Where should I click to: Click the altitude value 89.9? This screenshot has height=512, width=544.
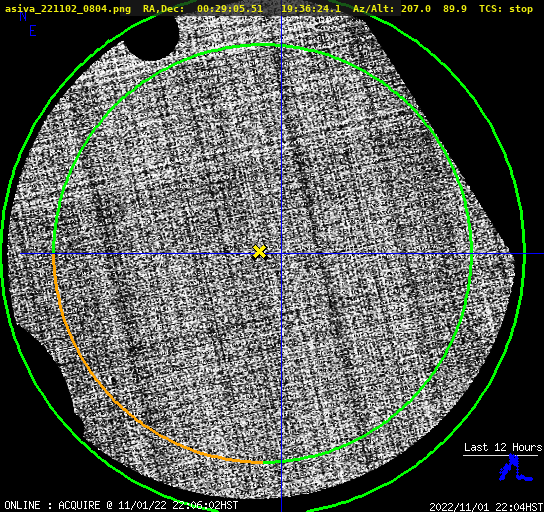point(455,9)
